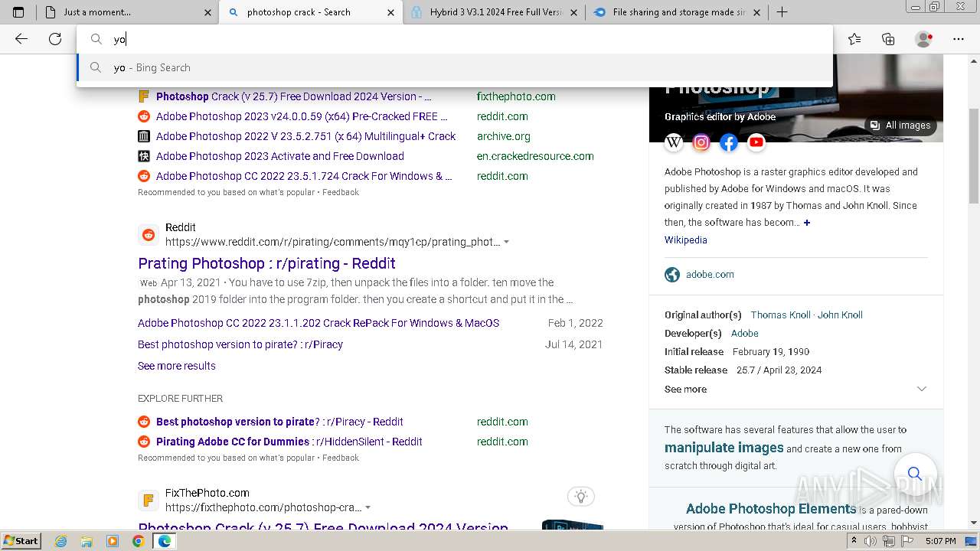Open the profile avatar icon
This screenshot has height=551, width=980.
point(923,39)
